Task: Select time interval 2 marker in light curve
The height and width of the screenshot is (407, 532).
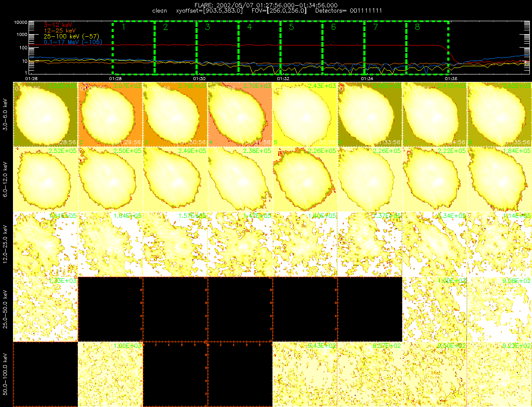Action: [x=165, y=27]
